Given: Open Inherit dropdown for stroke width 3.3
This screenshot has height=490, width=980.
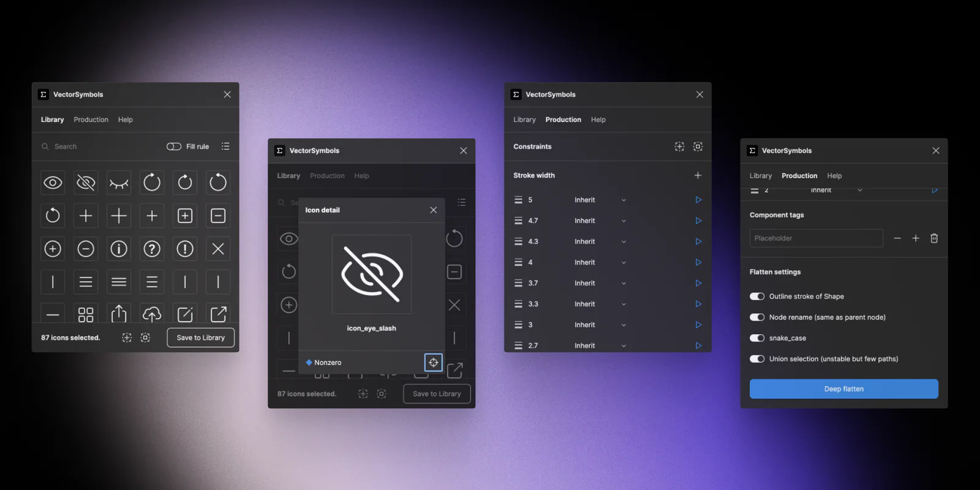Looking at the screenshot, I should pyautogui.click(x=600, y=304).
